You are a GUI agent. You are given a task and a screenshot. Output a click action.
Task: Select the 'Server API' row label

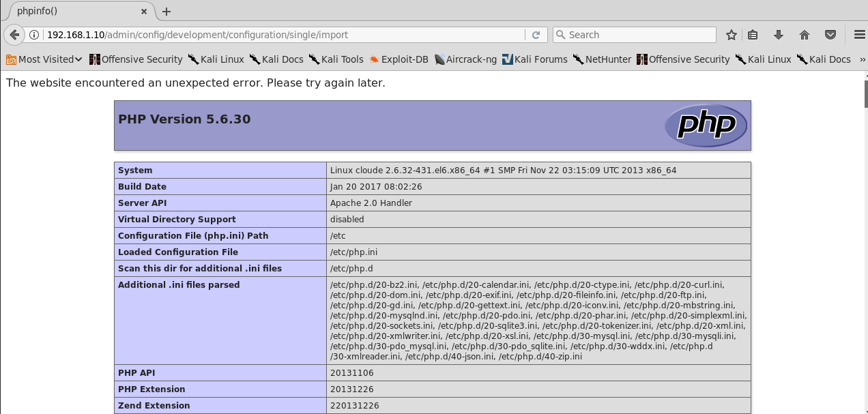point(142,203)
